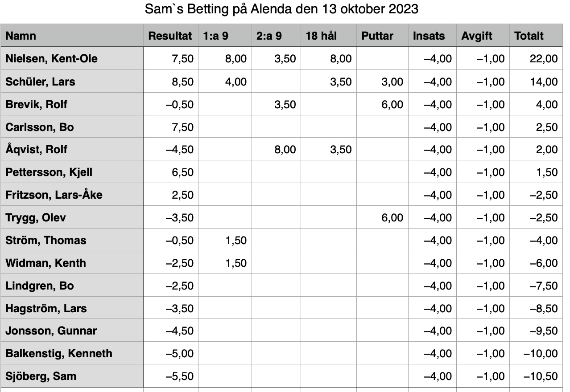
Task: Click Åqvist's 2:a 9 value 8,00
Action: click(x=276, y=149)
